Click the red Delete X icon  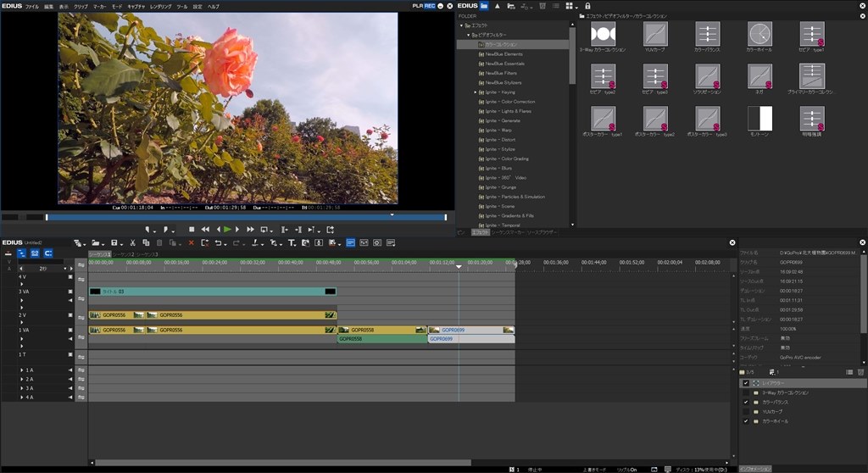coord(191,242)
